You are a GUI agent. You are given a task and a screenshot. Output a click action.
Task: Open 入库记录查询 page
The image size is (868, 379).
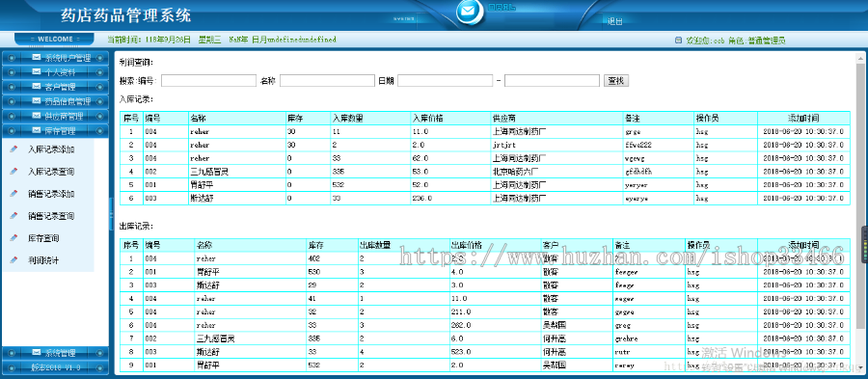51,172
